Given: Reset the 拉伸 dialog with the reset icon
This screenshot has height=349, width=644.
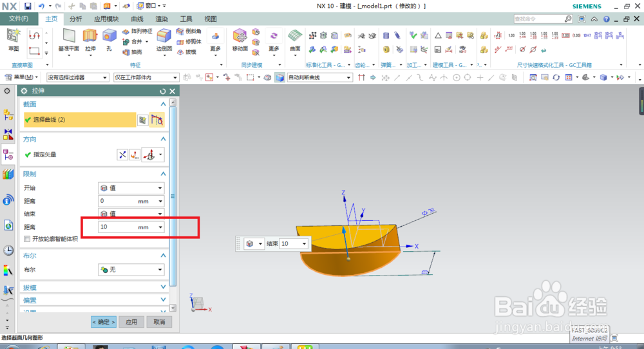Looking at the screenshot, I should (x=163, y=91).
